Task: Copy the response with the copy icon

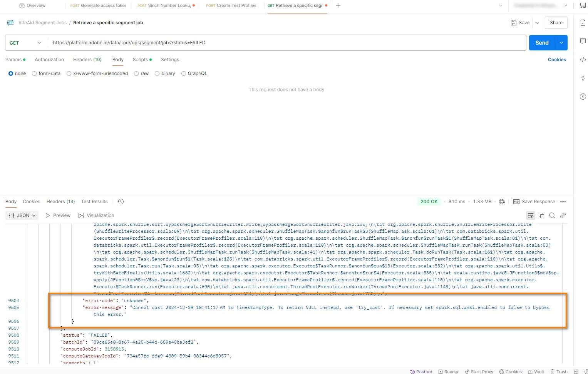Action: (541, 215)
